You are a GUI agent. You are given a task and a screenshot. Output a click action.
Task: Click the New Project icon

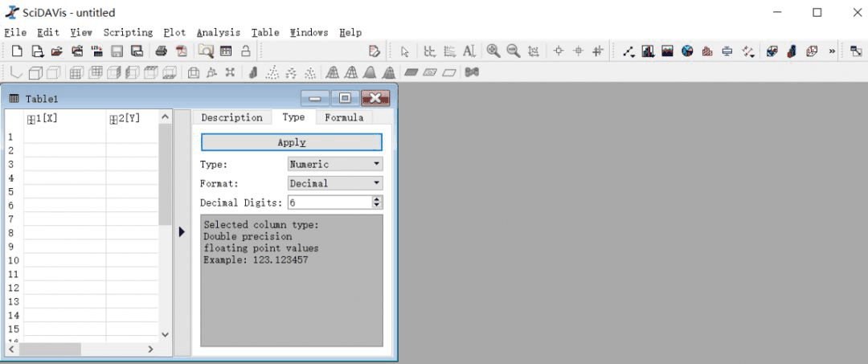coord(17,51)
